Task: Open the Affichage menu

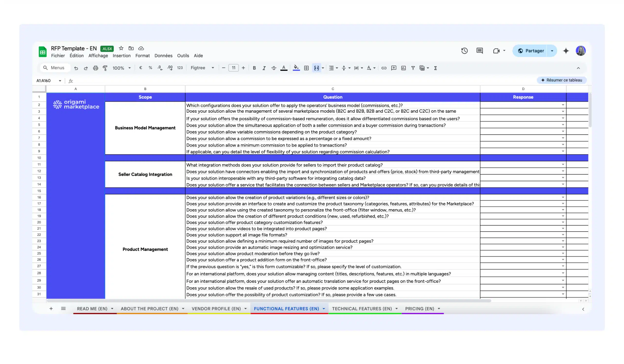Action: coord(98,56)
